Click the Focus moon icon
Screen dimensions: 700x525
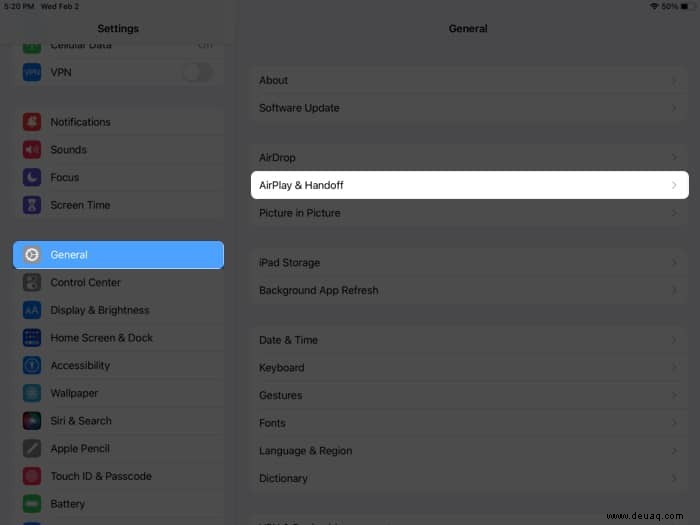pyautogui.click(x=32, y=177)
